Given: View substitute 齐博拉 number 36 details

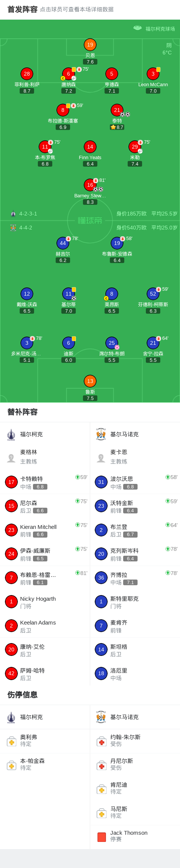Looking at the screenshot, I should tap(135, 578).
